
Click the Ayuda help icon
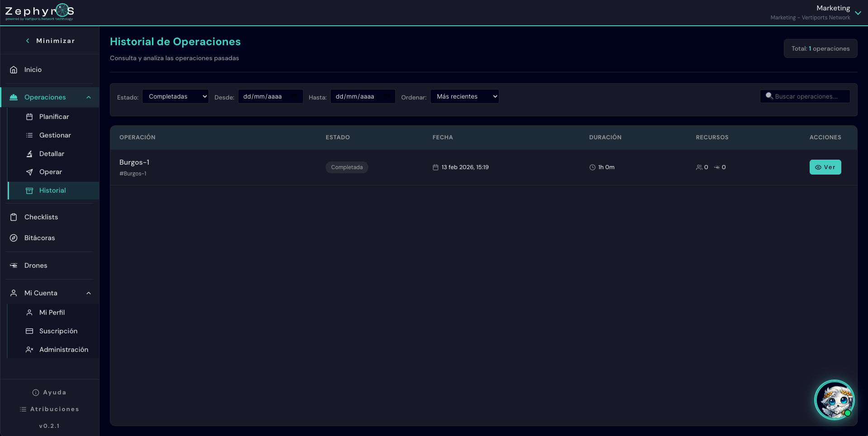click(x=36, y=393)
